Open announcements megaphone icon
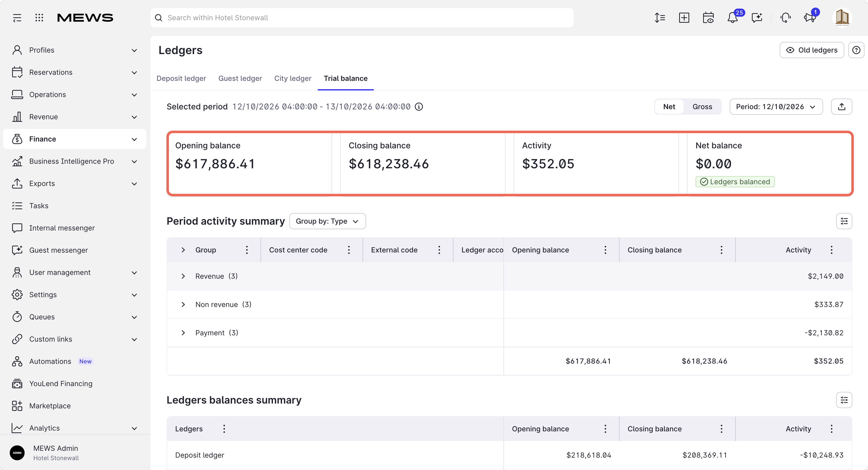The width and height of the screenshot is (868, 470). click(810, 17)
